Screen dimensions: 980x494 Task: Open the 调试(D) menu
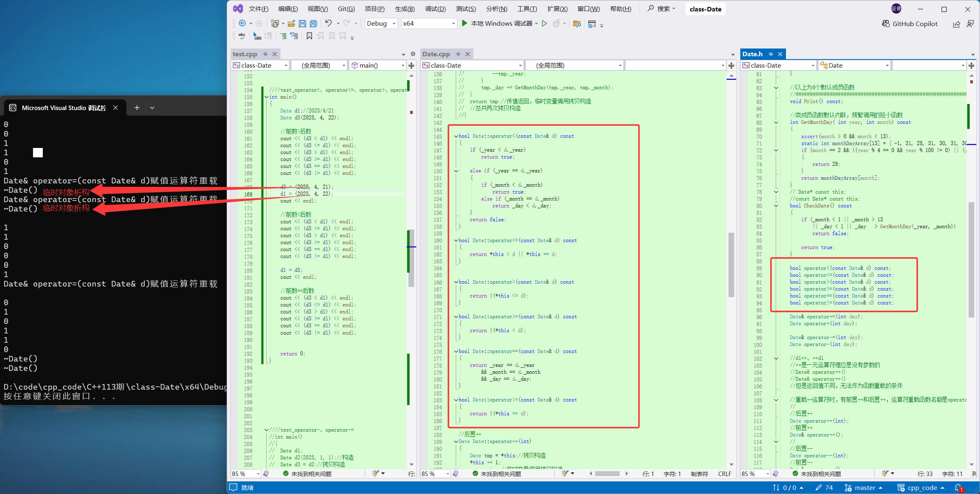coord(435,9)
